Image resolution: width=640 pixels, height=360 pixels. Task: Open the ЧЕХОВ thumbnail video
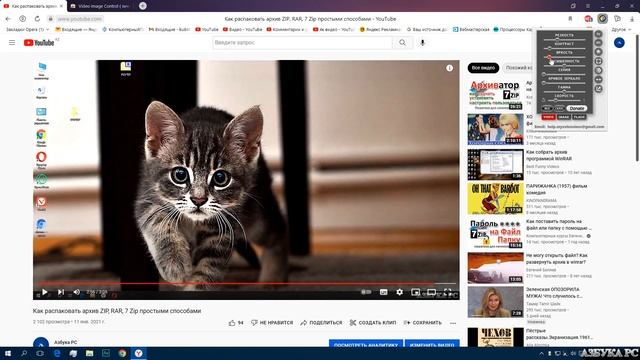pos(496,337)
